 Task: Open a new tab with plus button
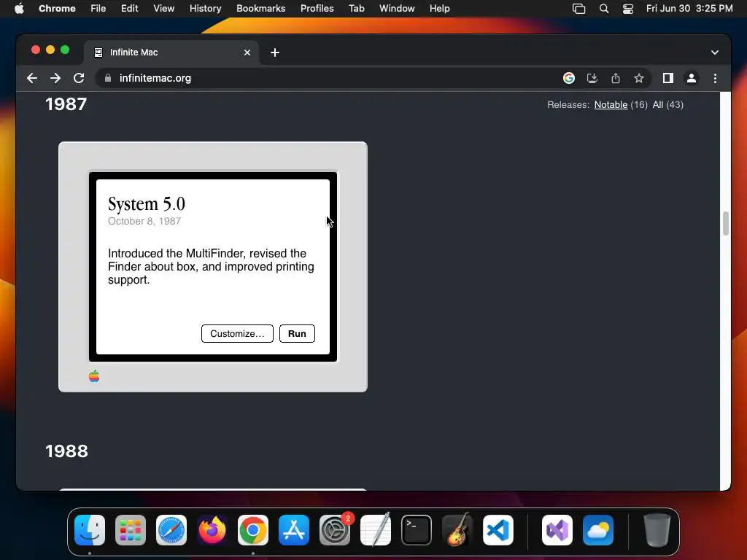[x=275, y=52]
